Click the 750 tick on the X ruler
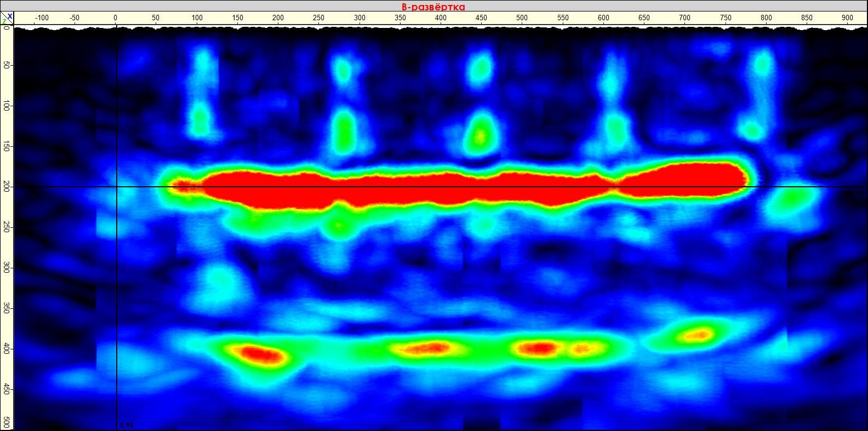868x431 pixels. click(x=726, y=18)
